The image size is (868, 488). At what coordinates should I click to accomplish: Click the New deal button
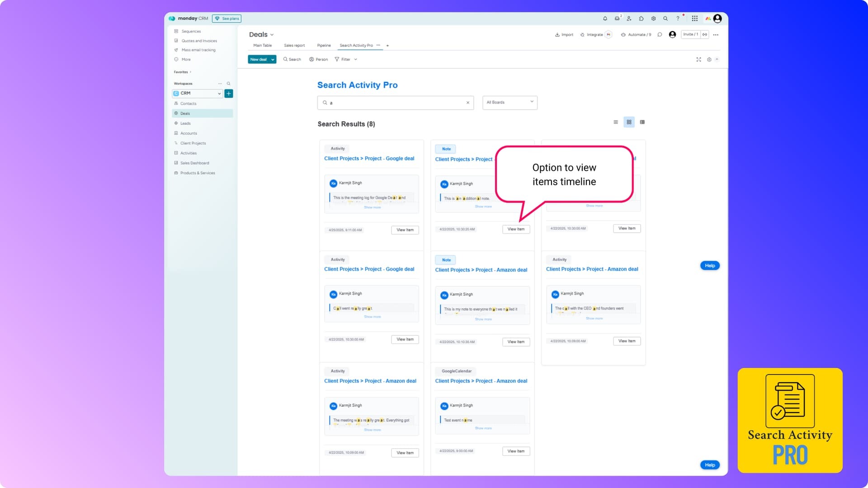tap(259, 60)
